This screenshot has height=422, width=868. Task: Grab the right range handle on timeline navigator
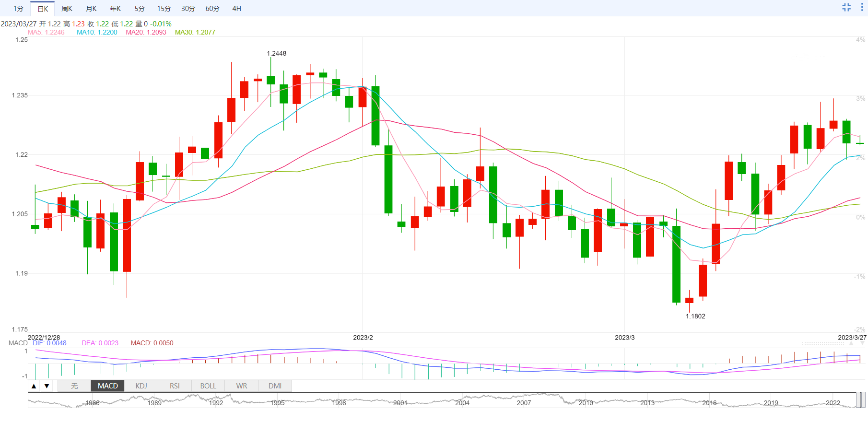863,399
